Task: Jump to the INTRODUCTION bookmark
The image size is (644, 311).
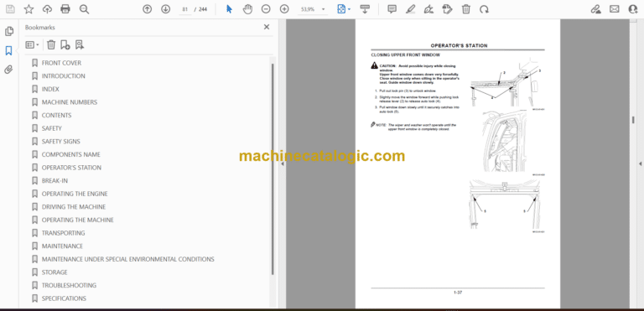Action: [64, 76]
